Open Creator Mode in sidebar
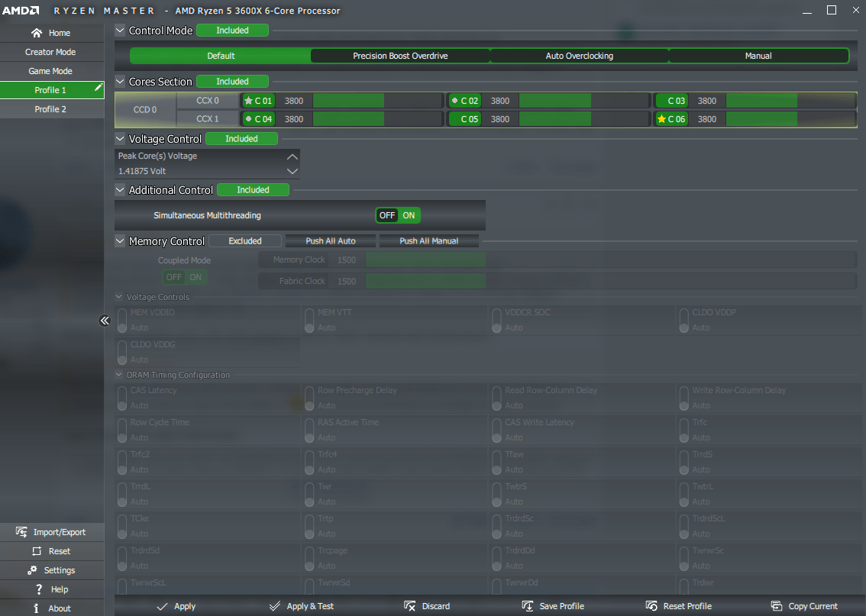Image resolution: width=866 pixels, height=616 pixels. 52,52
